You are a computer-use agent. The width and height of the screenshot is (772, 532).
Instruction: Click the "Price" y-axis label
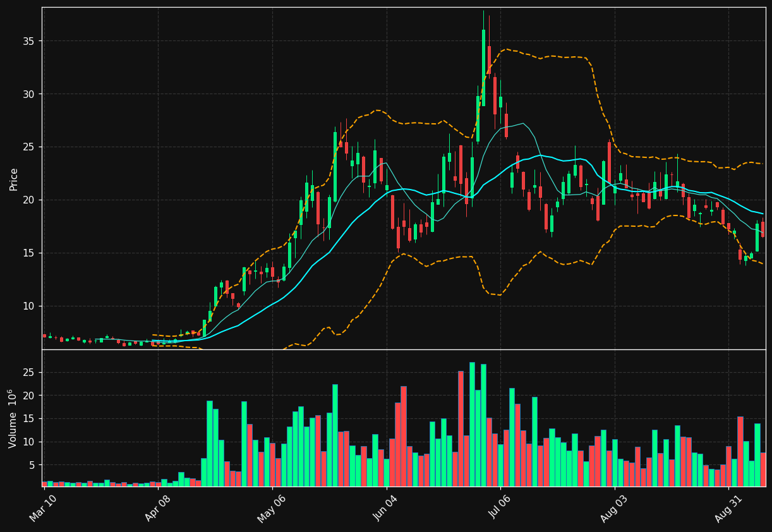tap(14, 179)
